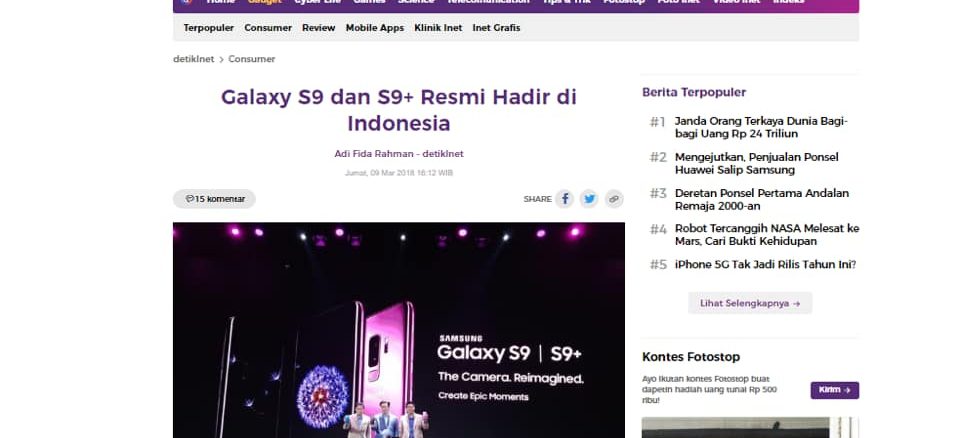Image resolution: width=960 pixels, height=438 pixels.
Task: Open the Inet Grafis sub-menu tab
Action: tap(496, 28)
